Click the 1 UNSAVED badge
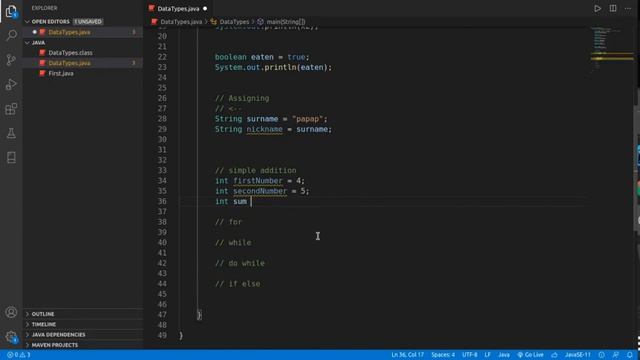This screenshot has width=640, height=360. 88,21
